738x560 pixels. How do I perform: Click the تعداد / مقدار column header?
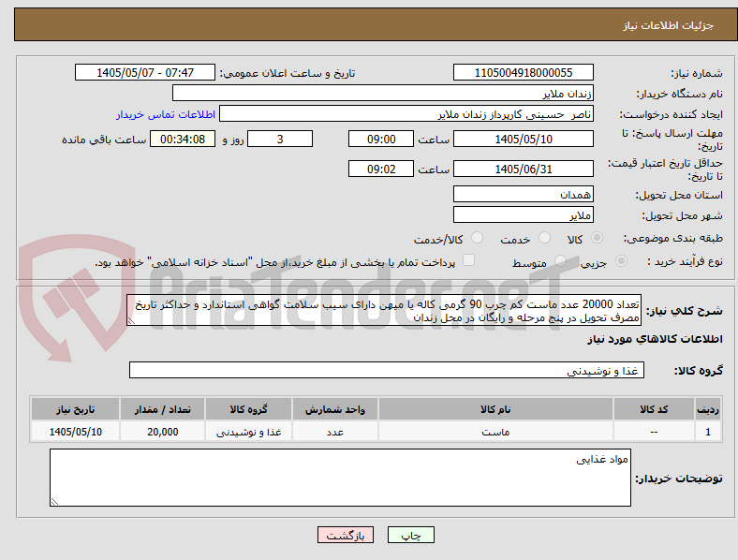(162, 409)
